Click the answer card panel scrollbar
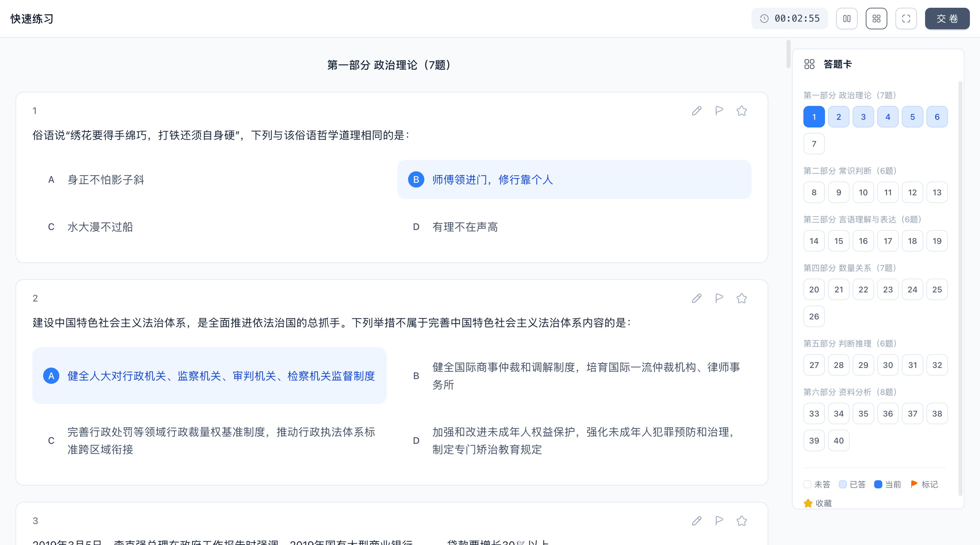Image resolution: width=980 pixels, height=545 pixels. coord(960,288)
